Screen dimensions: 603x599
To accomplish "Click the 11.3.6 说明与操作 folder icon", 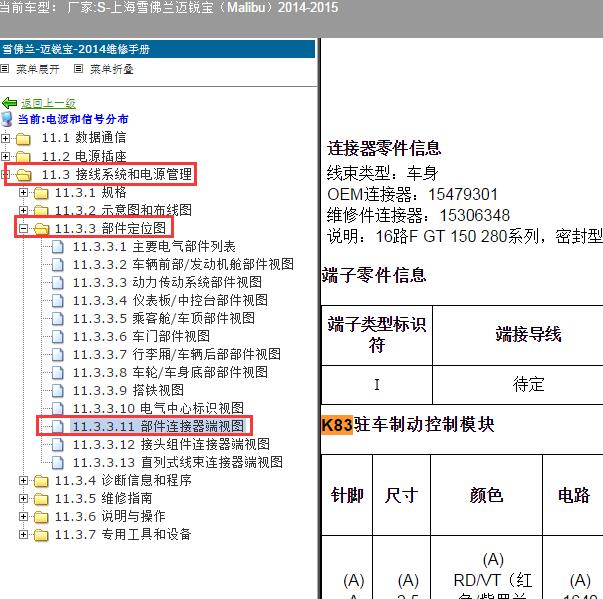I will (41, 517).
